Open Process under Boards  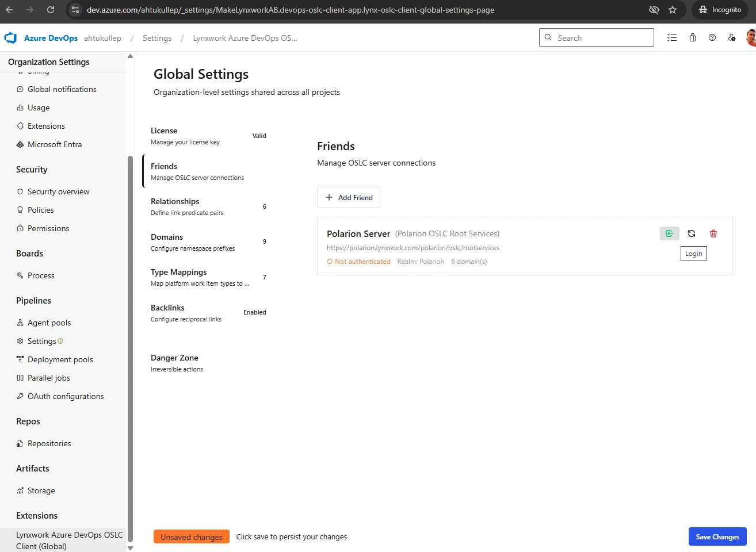coord(41,275)
